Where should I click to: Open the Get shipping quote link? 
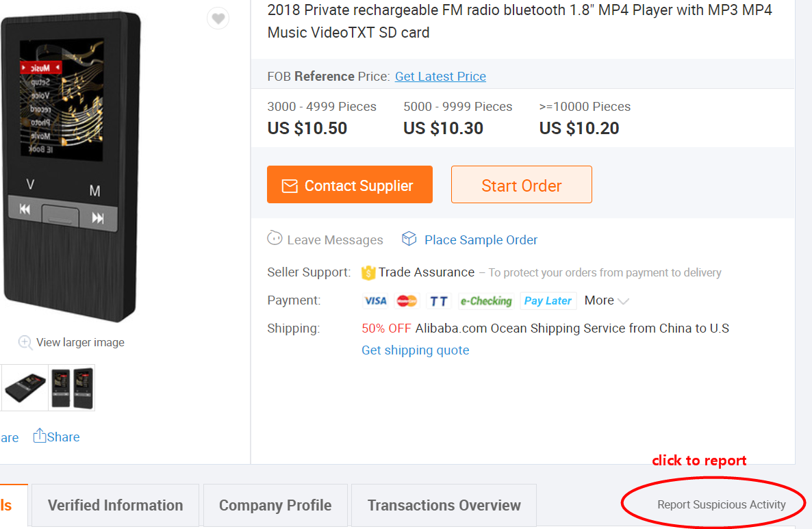pyautogui.click(x=415, y=350)
